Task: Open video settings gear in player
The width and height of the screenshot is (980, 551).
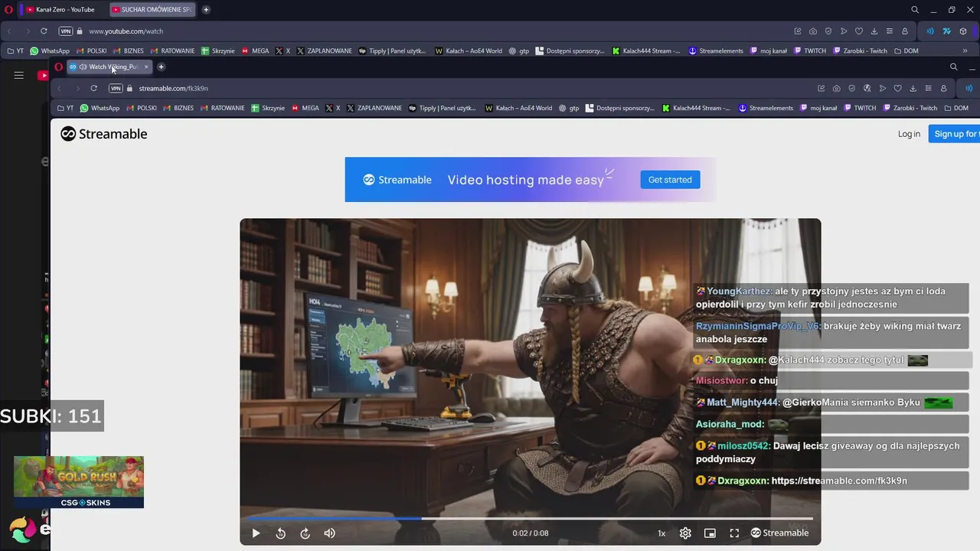Action: tap(685, 533)
